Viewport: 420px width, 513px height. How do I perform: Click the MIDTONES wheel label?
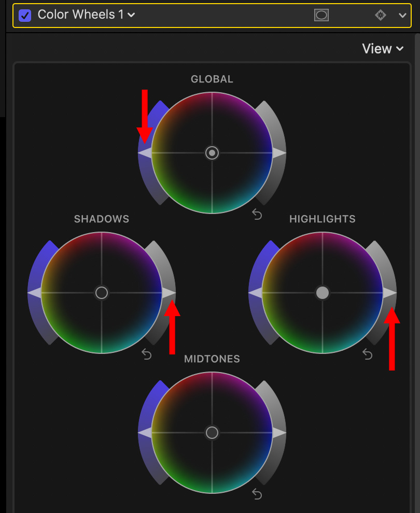click(x=212, y=359)
